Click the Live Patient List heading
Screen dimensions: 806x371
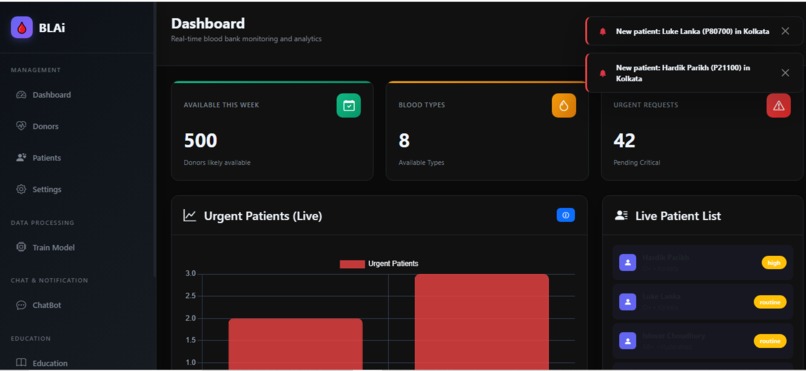[677, 216]
